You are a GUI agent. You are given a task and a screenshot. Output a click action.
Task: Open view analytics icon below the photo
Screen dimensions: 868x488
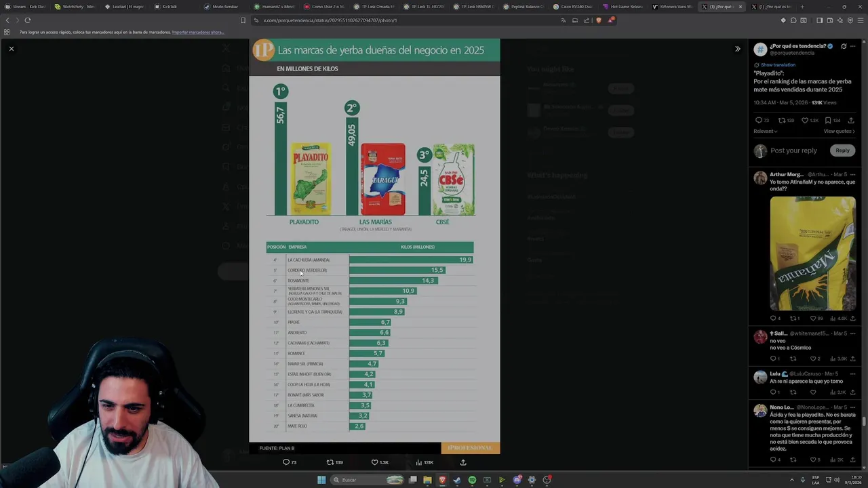pyautogui.click(x=419, y=462)
